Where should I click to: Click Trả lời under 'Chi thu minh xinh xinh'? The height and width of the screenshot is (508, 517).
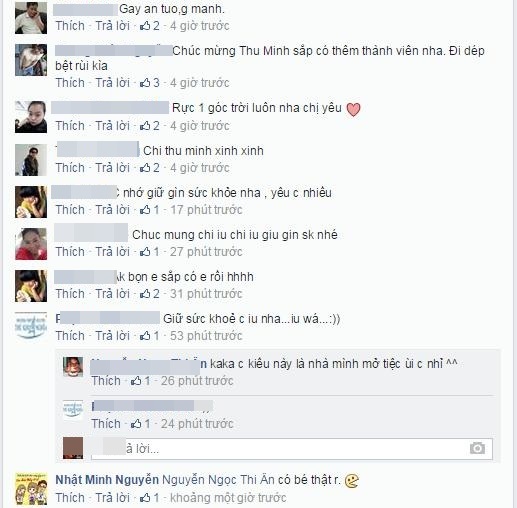point(112,168)
